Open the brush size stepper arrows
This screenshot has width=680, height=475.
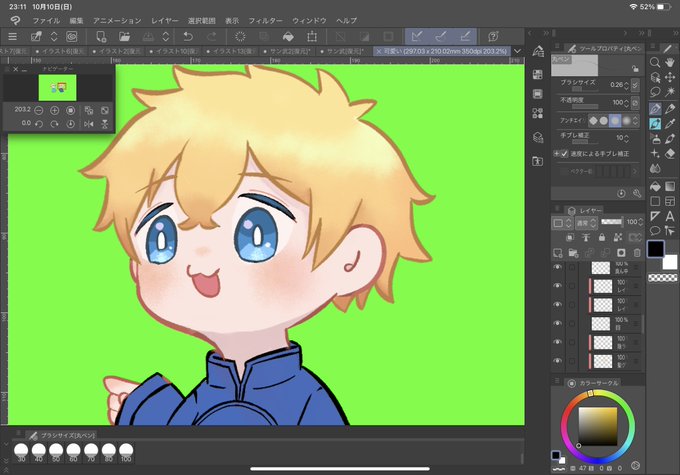(626, 85)
